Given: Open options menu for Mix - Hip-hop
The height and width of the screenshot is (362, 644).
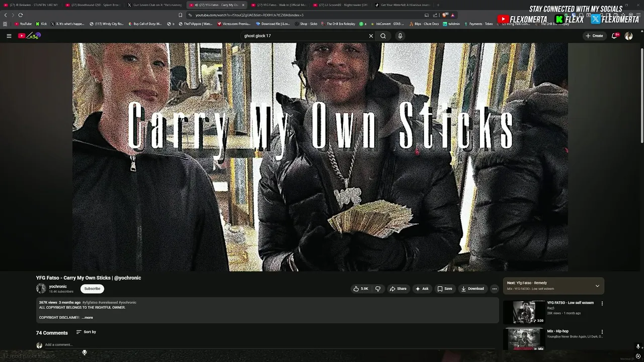Looking at the screenshot, I should pyautogui.click(x=602, y=332).
